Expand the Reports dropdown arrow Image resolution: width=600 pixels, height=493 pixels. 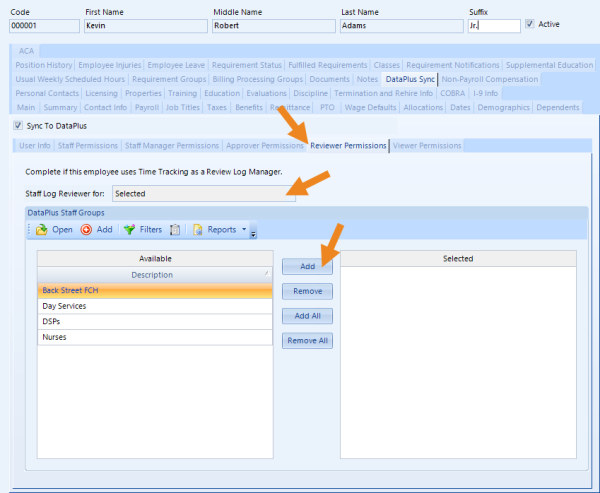[244, 229]
